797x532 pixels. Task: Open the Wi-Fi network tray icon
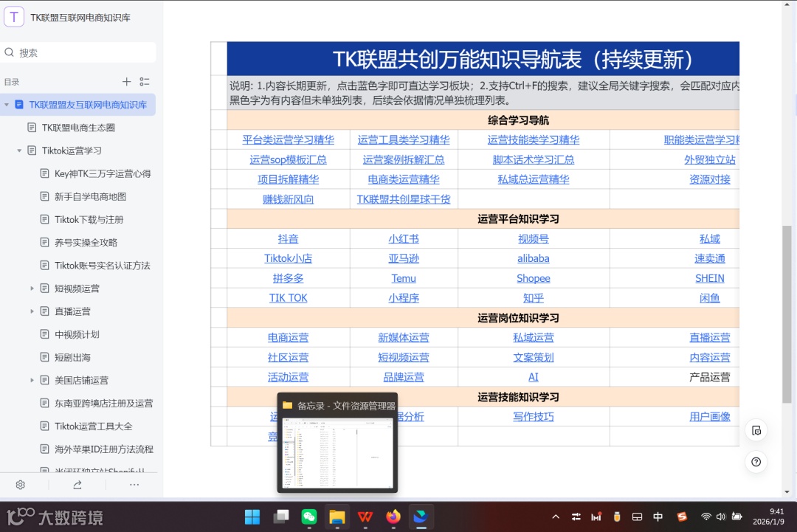coord(706,517)
